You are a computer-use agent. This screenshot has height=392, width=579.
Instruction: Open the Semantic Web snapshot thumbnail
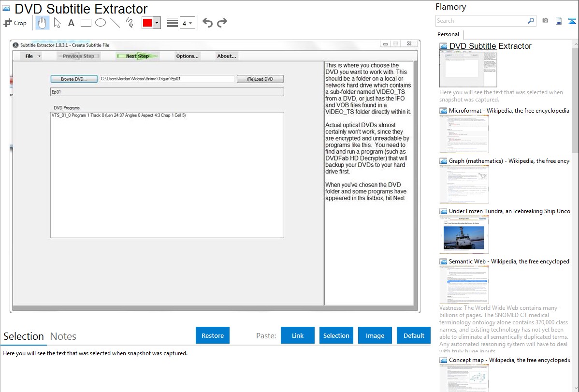[x=464, y=285]
